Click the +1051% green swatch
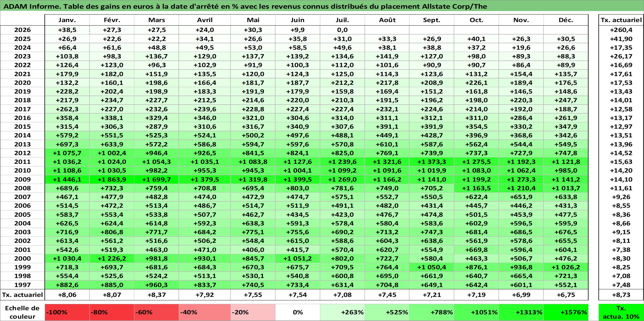 point(477,312)
